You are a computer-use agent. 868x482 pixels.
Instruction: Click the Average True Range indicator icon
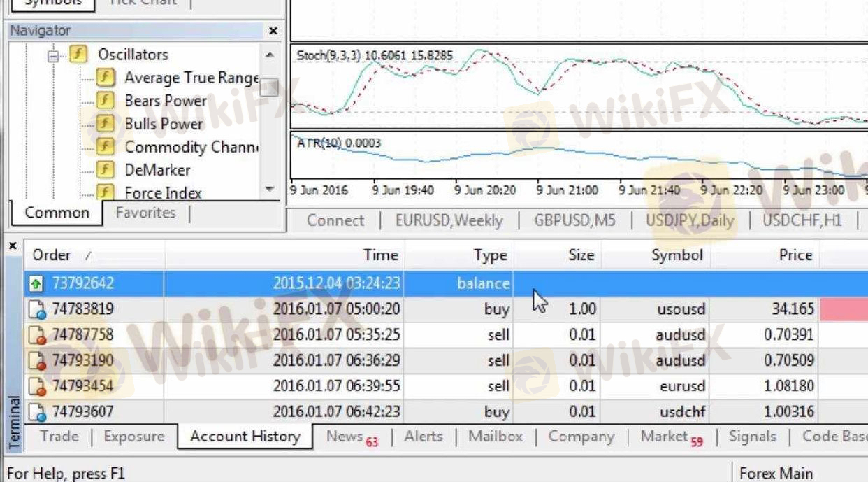(106, 78)
